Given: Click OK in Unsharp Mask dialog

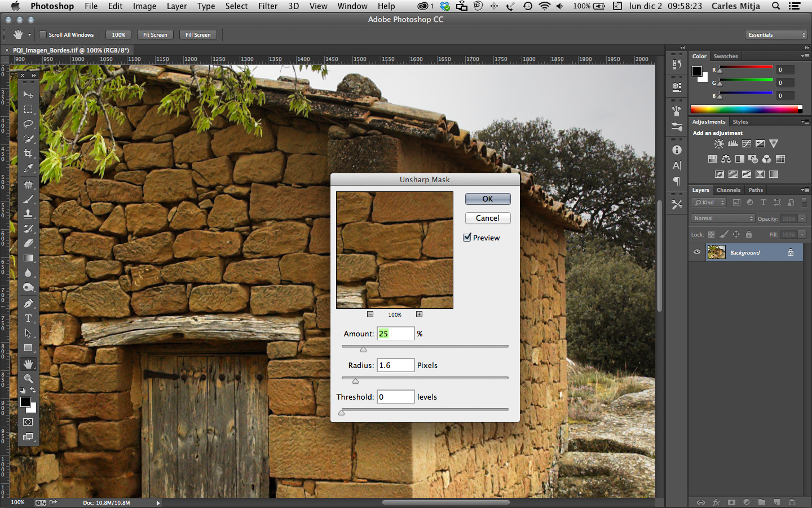Looking at the screenshot, I should click(x=488, y=199).
